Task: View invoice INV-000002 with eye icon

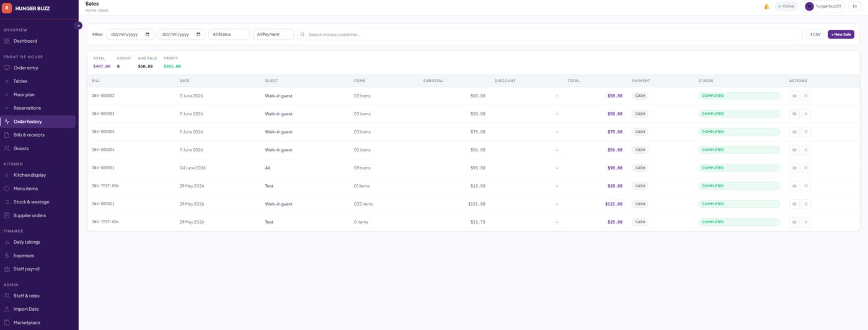Action: click(x=794, y=96)
